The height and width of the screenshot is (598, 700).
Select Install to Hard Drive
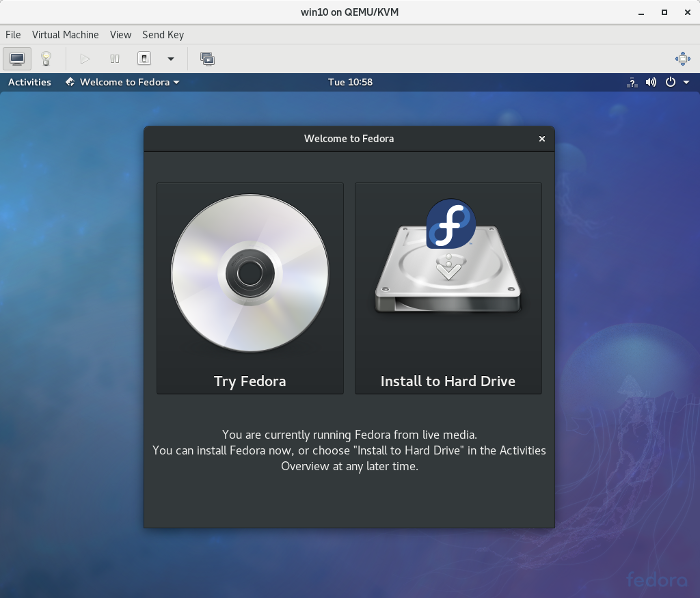click(448, 288)
